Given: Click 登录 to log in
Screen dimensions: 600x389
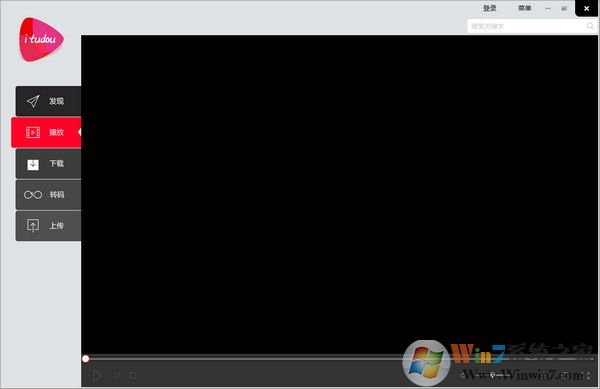Looking at the screenshot, I should point(489,8).
